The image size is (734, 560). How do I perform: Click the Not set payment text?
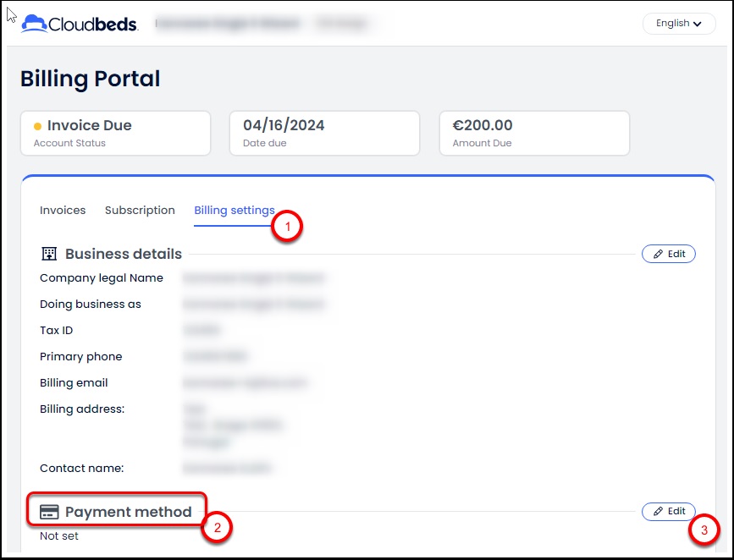coord(59,536)
